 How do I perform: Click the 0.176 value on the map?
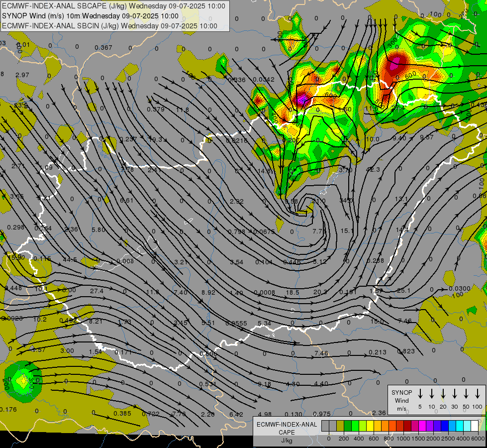coord(8,410)
